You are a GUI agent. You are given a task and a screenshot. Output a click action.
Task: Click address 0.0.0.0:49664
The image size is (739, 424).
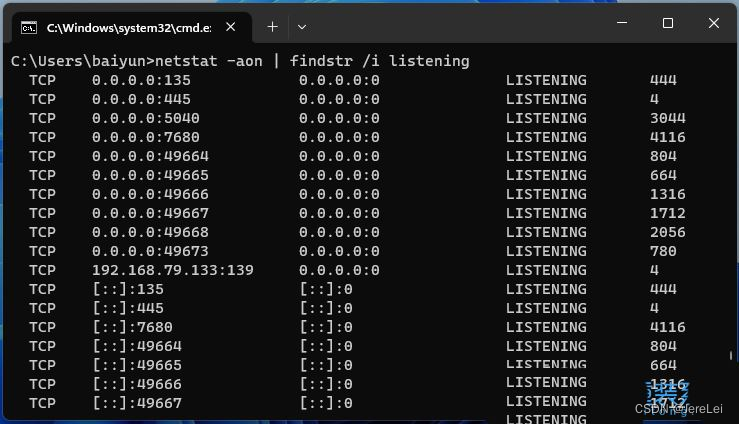click(x=150, y=156)
